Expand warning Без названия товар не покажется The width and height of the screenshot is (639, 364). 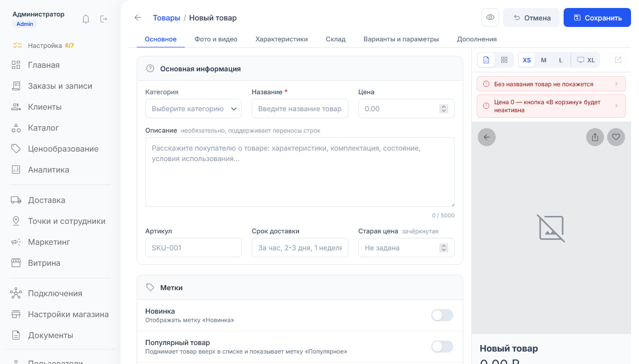coord(551,84)
